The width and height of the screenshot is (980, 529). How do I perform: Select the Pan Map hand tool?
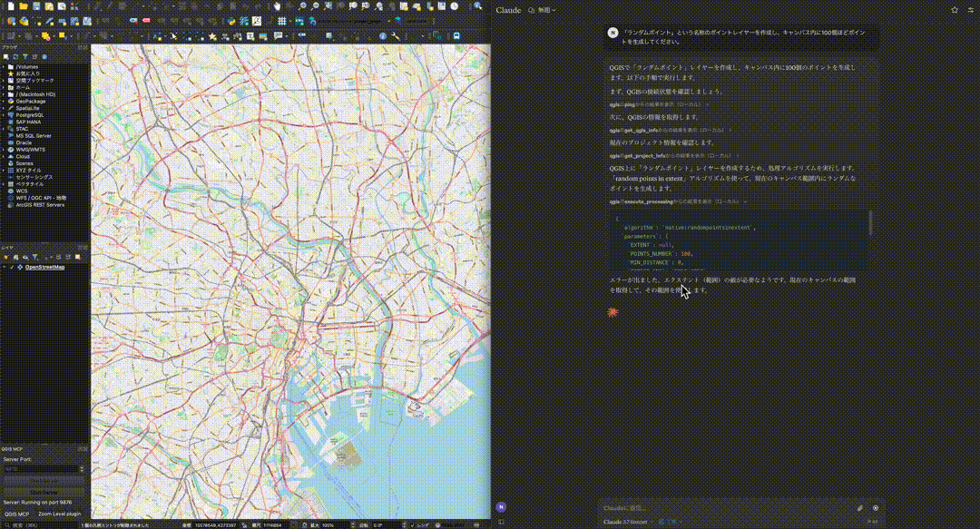tap(279, 6)
